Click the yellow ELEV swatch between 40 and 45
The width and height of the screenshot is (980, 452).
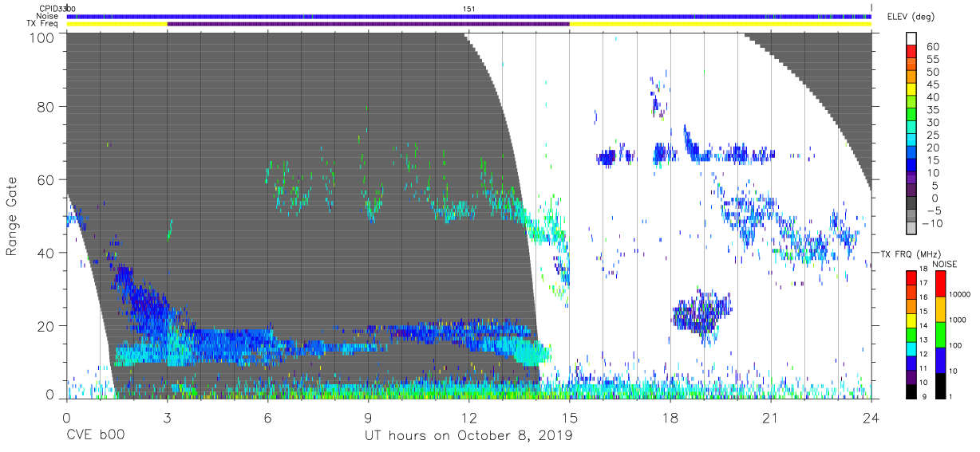coord(911,90)
